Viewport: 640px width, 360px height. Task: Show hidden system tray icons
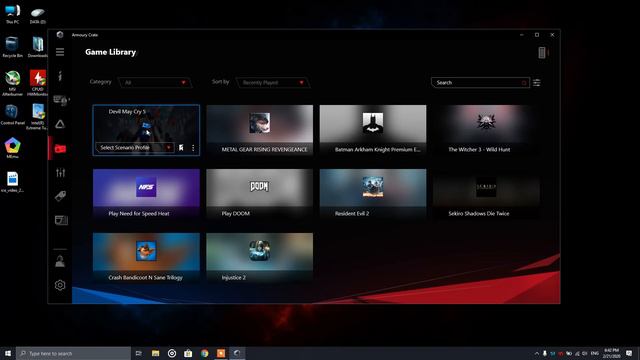pyautogui.click(x=536, y=353)
